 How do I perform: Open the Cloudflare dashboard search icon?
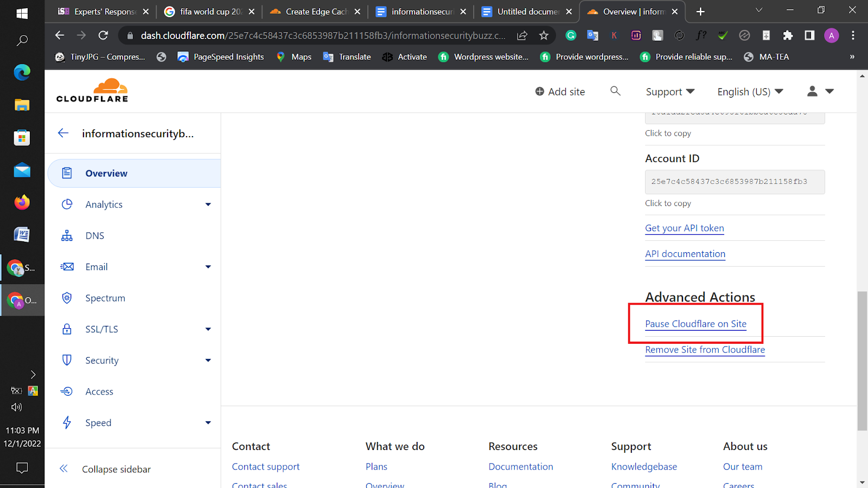tap(615, 91)
